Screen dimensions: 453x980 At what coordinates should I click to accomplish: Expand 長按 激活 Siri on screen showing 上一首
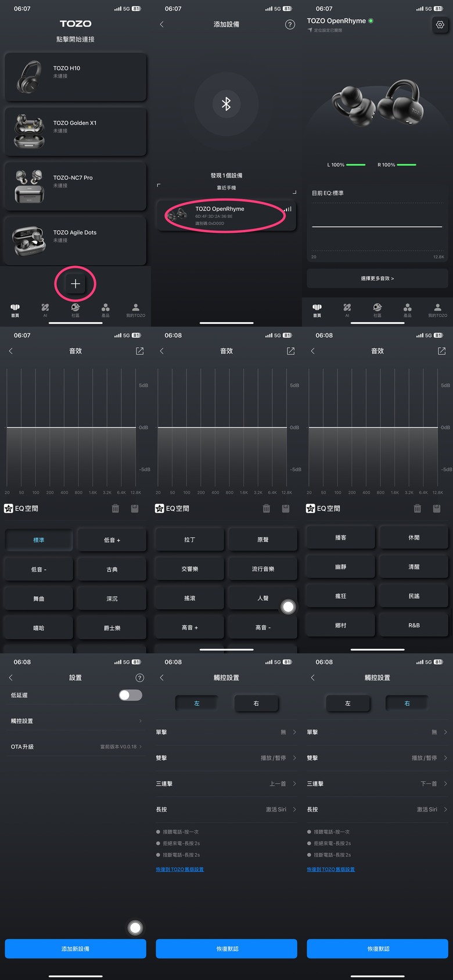click(227, 809)
